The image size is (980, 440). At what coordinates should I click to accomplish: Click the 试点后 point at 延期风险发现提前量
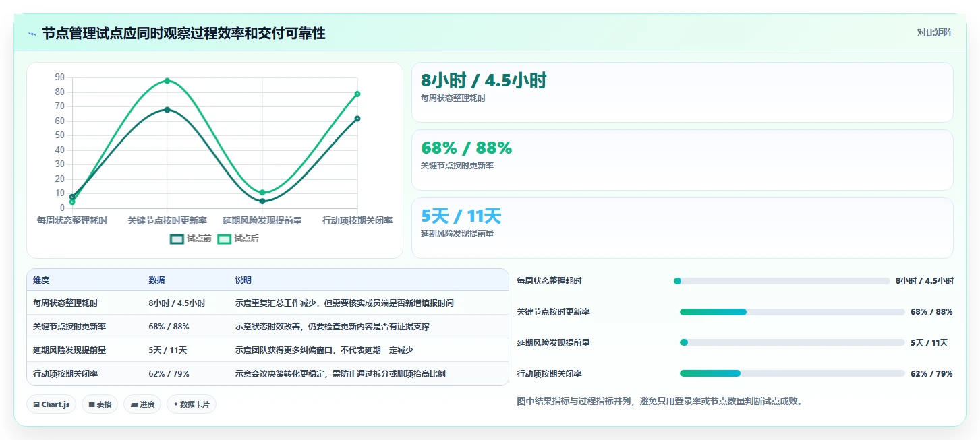pyautogui.click(x=262, y=193)
